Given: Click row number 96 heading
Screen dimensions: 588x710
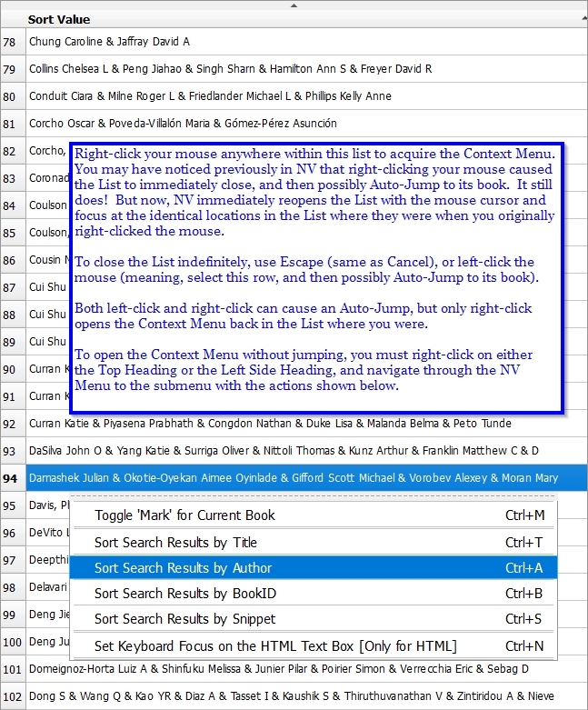Looking at the screenshot, I should tap(13, 533).
